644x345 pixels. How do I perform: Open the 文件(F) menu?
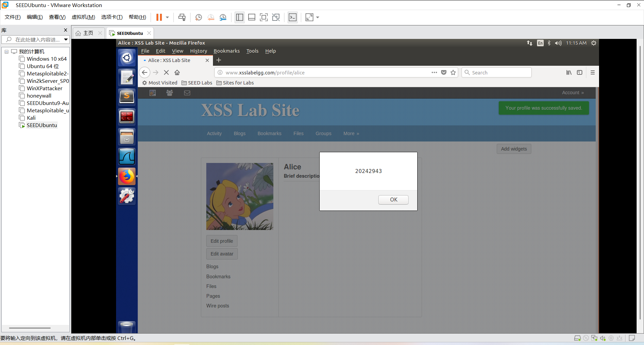coord(13,17)
